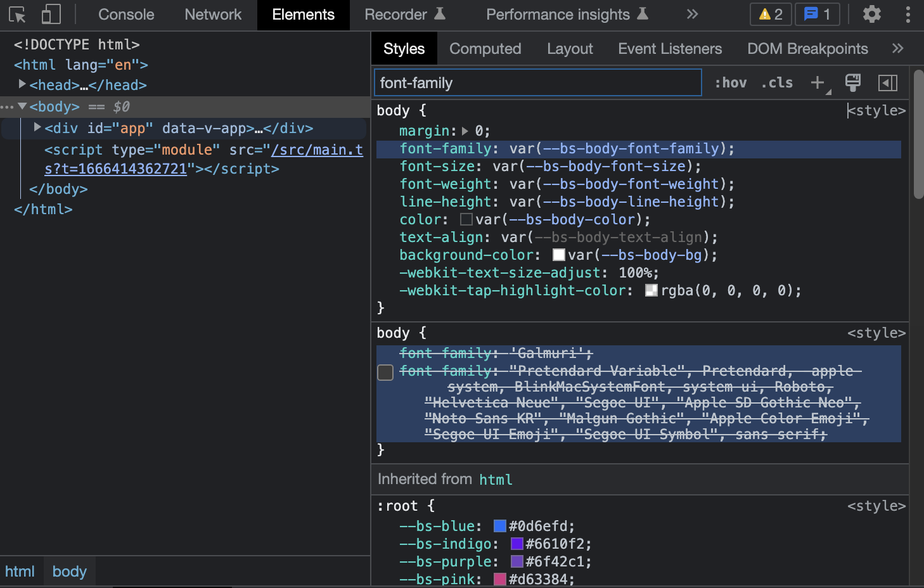Click the :root rule <style> source link
This screenshot has width=924, height=588.
tap(876, 506)
